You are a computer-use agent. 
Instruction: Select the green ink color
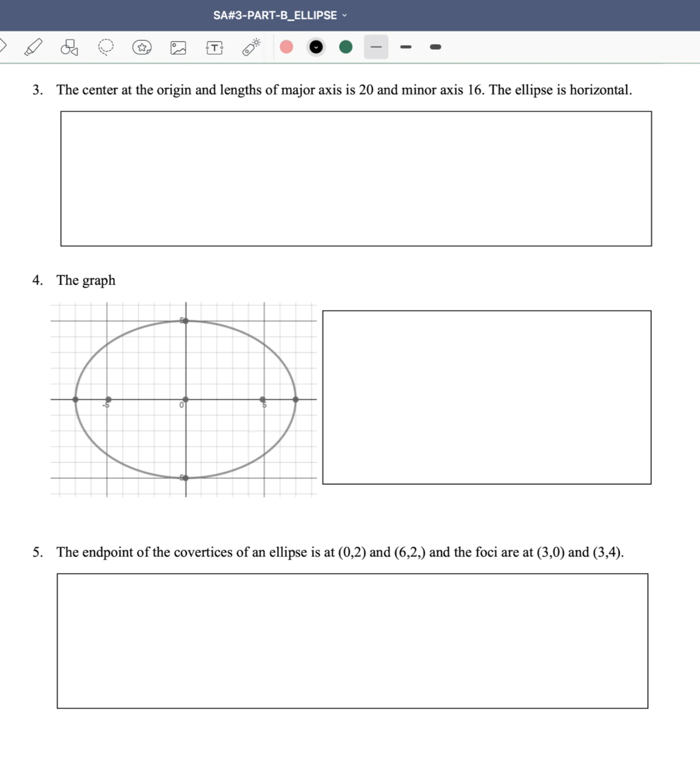pyautogui.click(x=346, y=47)
